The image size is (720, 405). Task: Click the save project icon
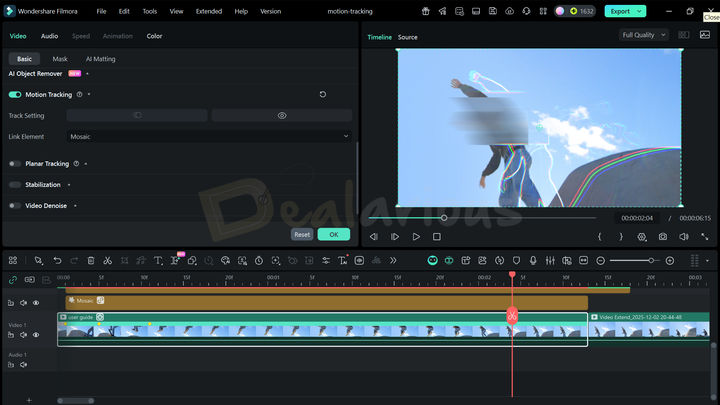pos(493,11)
